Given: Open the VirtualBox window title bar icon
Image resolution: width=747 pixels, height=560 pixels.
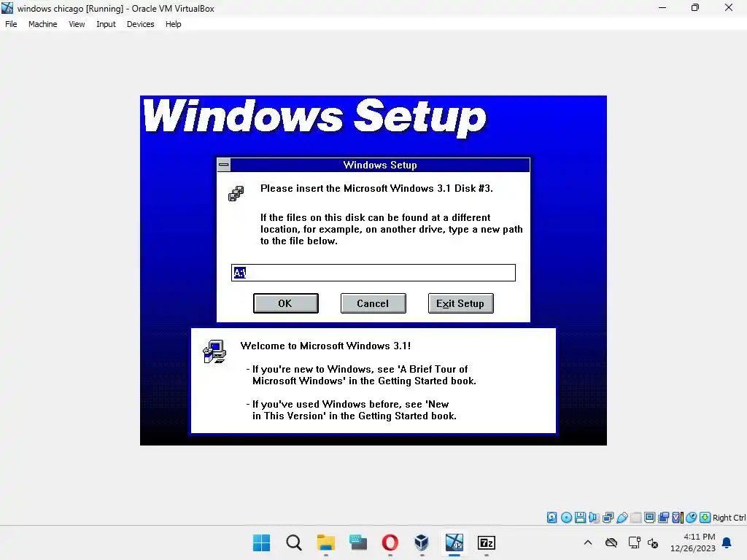Looking at the screenshot, I should coord(7,8).
